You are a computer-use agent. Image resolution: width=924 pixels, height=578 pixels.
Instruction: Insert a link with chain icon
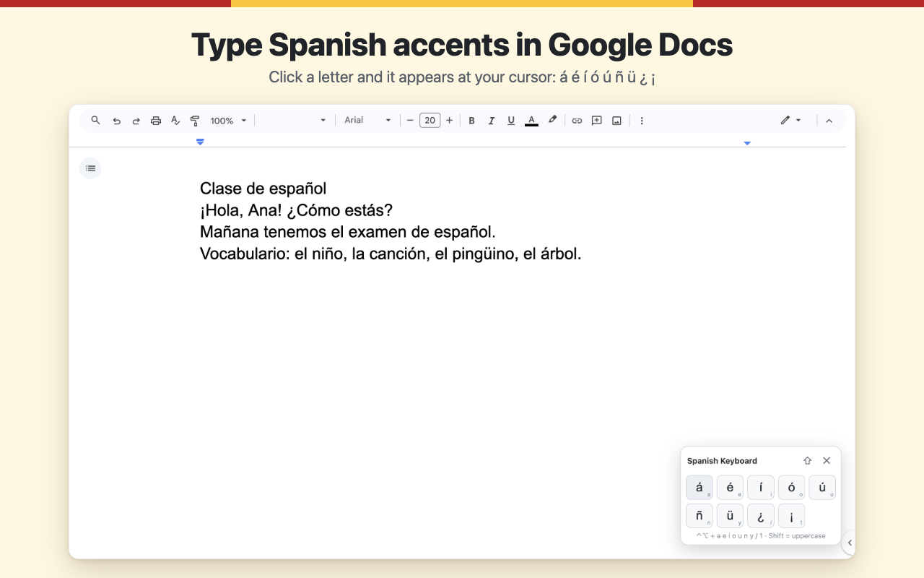(x=577, y=121)
